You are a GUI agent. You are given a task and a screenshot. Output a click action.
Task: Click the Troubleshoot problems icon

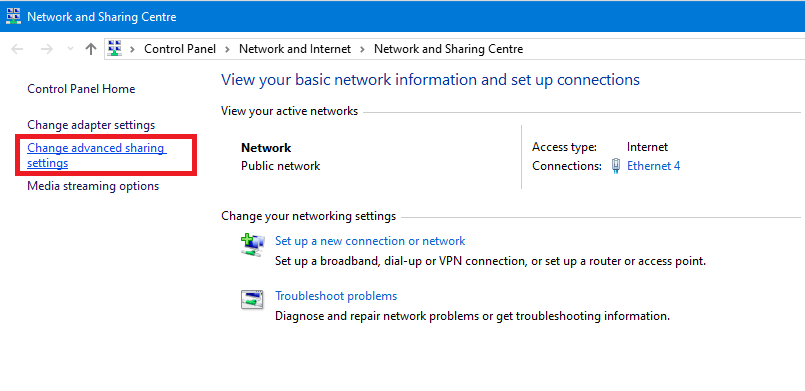click(252, 300)
